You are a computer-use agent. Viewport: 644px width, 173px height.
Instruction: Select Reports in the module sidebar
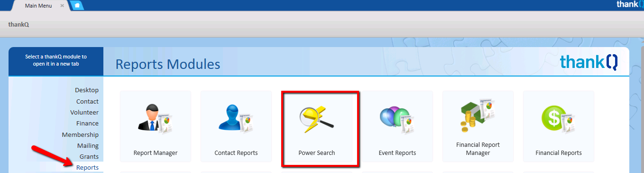[x=87, y=167]
